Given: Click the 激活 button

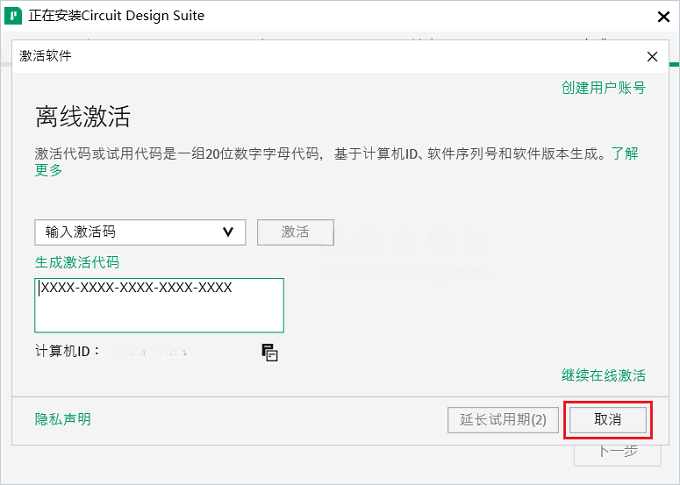Looking at the screenshot, I should tap(295, 232).
